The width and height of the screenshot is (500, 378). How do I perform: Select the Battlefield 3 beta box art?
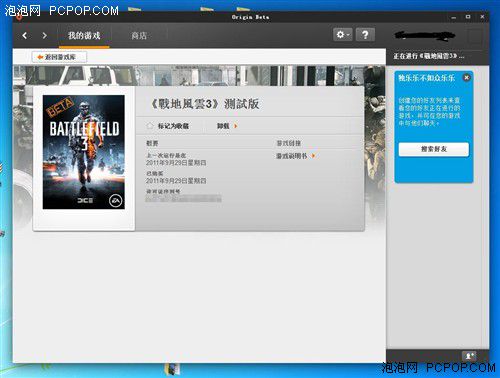[x=84, y=152]
